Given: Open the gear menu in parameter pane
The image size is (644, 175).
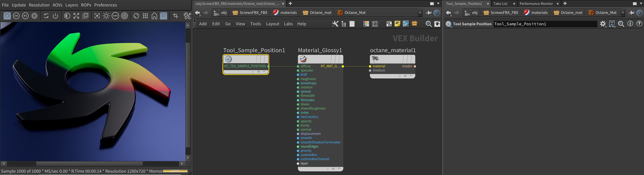Looking at the screenshot, I should point(603,24).
